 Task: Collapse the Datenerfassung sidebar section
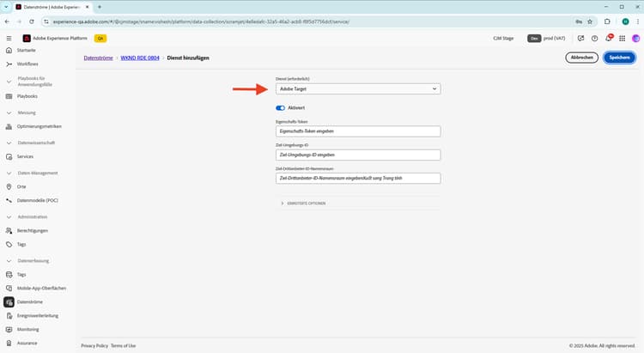point(9,261)
